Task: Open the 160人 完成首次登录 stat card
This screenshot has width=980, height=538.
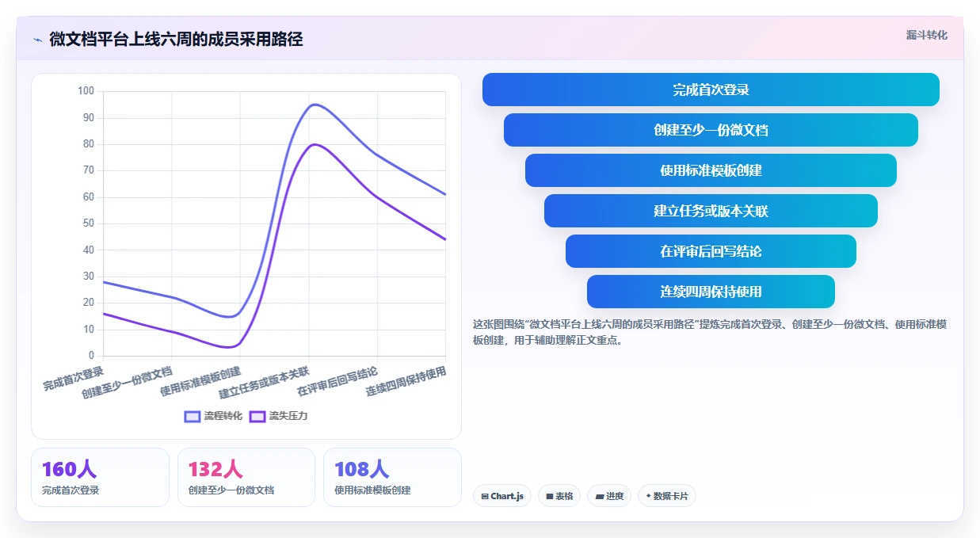Action: click(x=100, y=477)
